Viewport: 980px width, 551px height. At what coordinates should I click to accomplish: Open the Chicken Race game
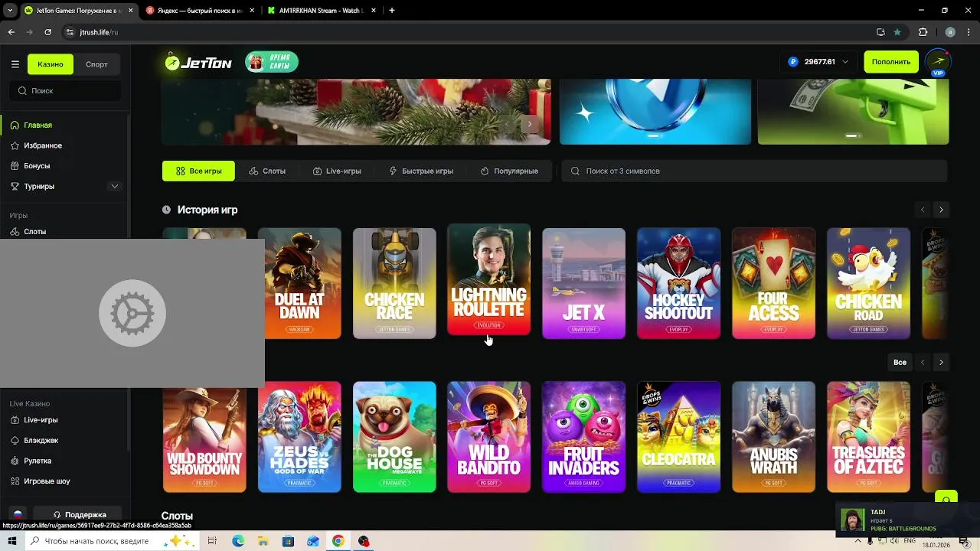tap(394, 283)
